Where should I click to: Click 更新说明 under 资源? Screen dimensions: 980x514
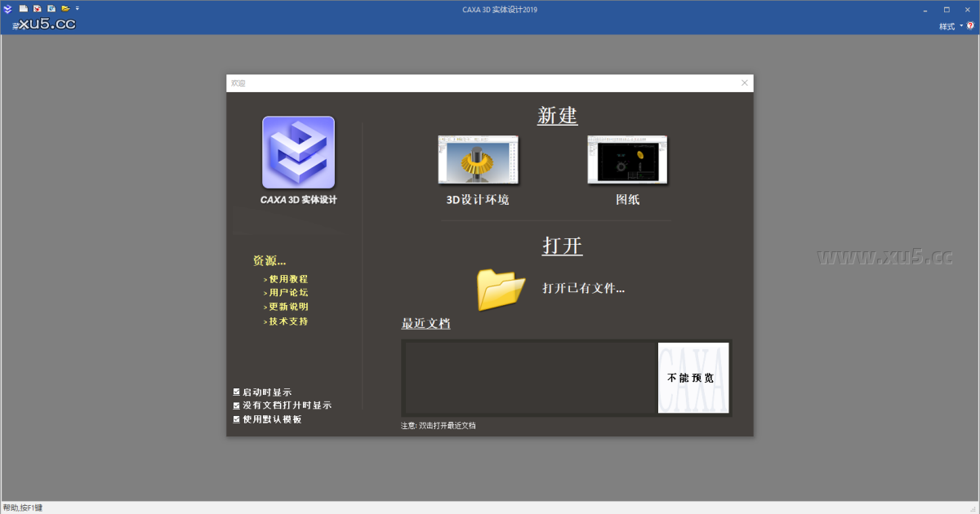(x=287, y=307)
